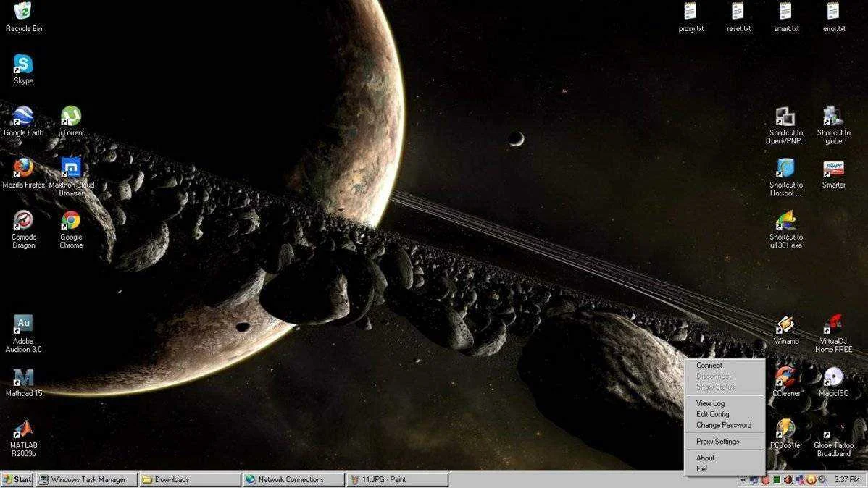Switch to Network Connections taskbar button
Viewport: 868px width, 488px height.
[x=293, y=480]
